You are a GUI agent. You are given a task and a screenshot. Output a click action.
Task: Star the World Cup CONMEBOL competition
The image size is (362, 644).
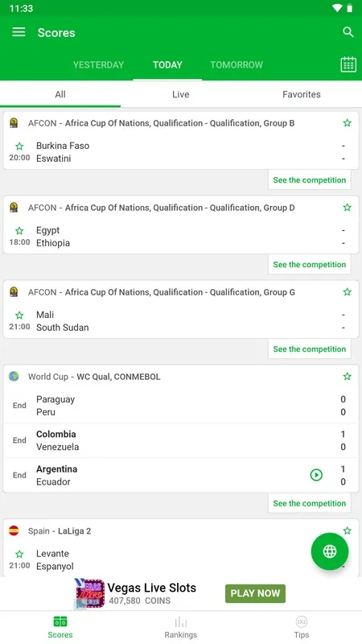[348, 377]
